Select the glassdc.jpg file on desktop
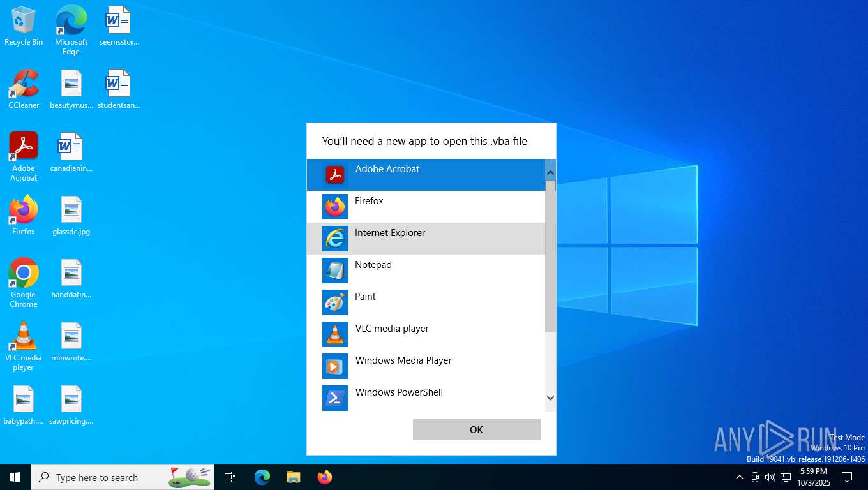Screen dimensions: 868x490 (71, 216)
